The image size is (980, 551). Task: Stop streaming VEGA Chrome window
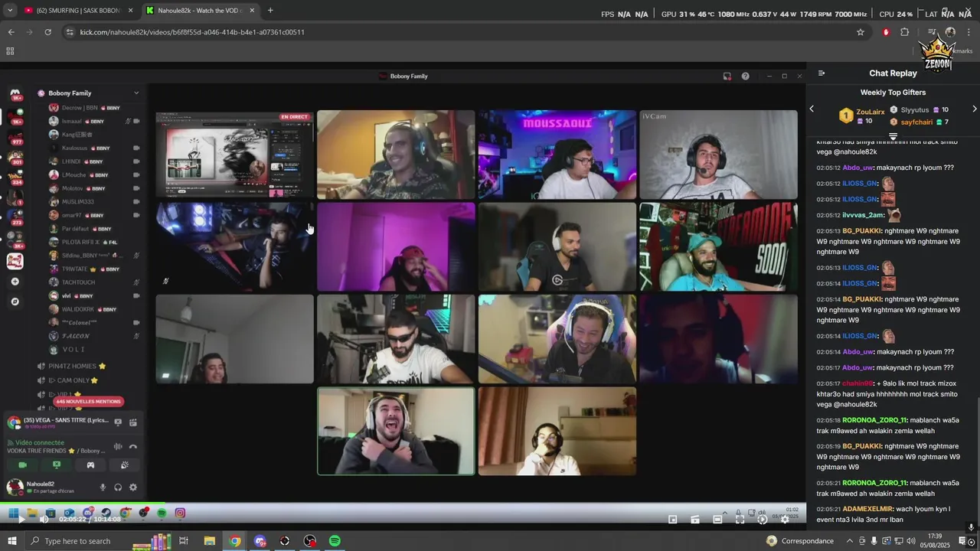(118, 422)
